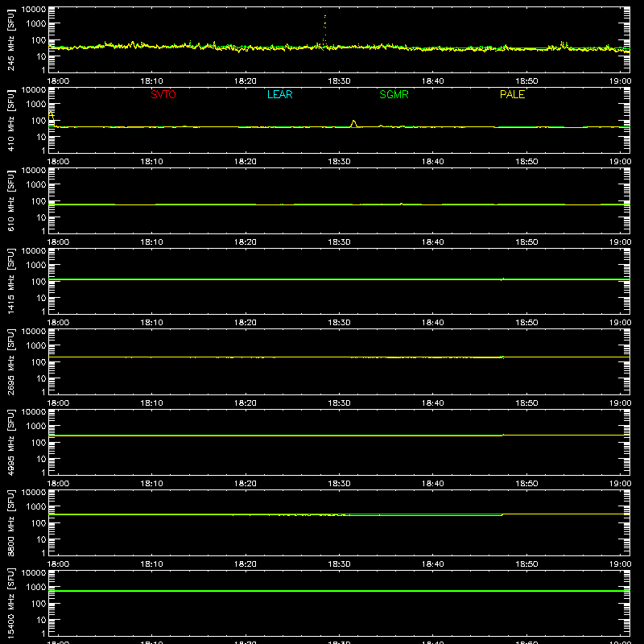The height and width of the screenshot is (644, 644).
Task: Select the 4995 MHz [SFU] axis title
Action: (11, 442)
